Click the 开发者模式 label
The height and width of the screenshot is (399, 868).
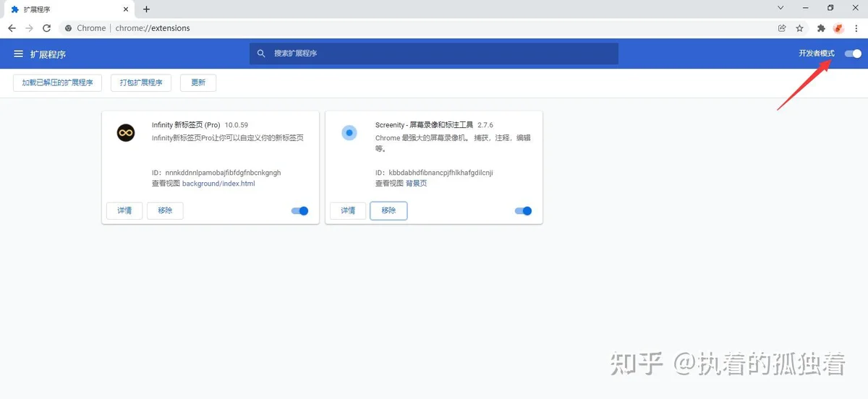817,53
